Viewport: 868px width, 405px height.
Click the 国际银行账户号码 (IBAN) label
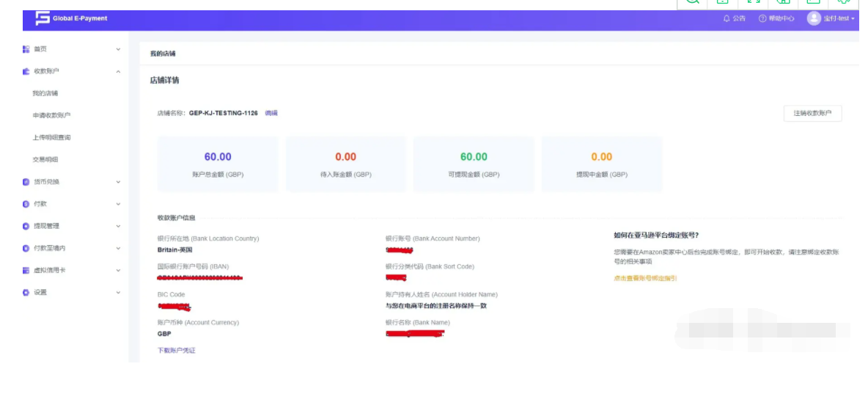193,266
